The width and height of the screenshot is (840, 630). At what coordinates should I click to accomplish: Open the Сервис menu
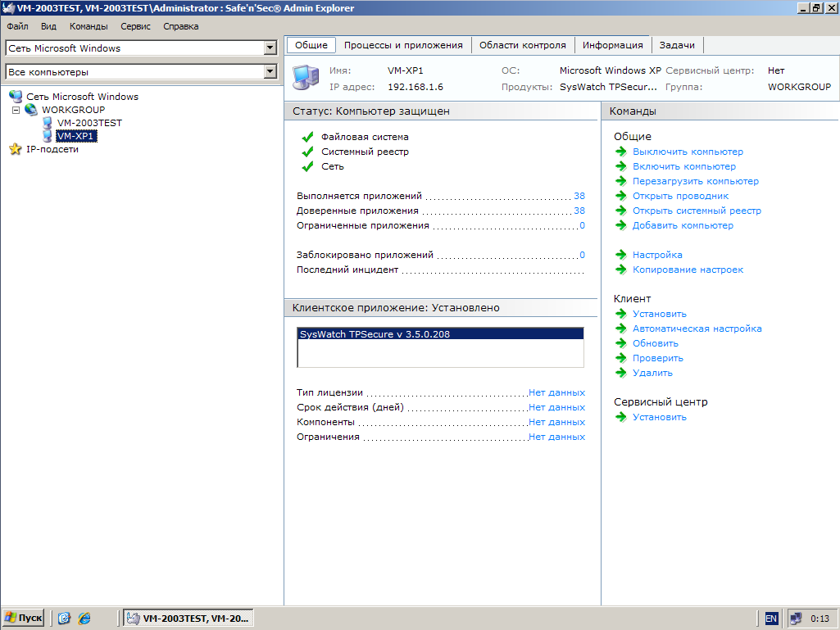click(x=135, y=26)
